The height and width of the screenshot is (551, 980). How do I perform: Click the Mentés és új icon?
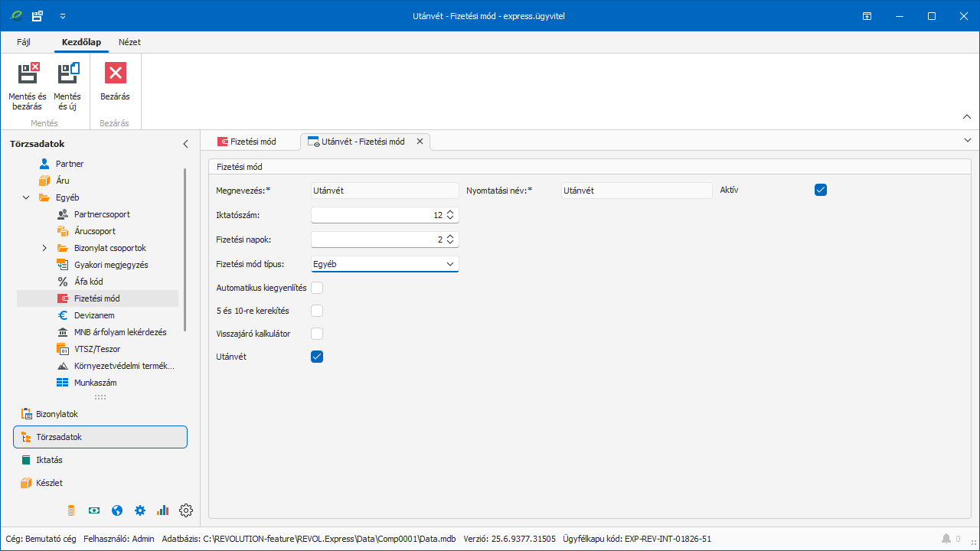pos(67,73)
